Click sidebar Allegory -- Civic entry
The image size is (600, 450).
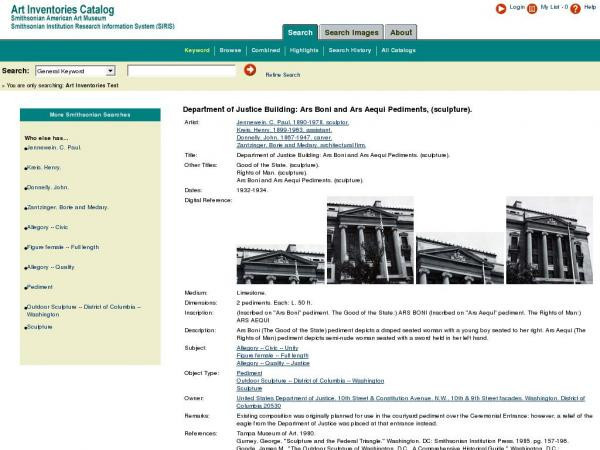point(47,227)
